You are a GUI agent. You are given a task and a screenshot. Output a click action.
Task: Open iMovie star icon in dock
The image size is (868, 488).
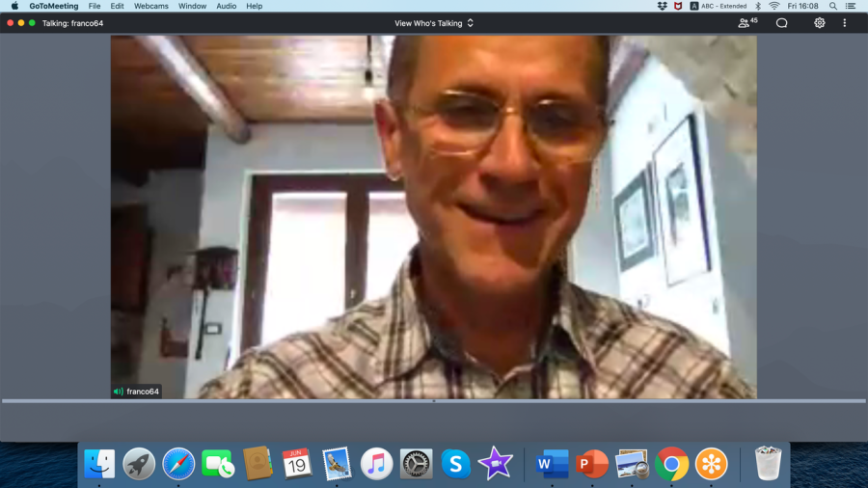click(x=495, y=464)
